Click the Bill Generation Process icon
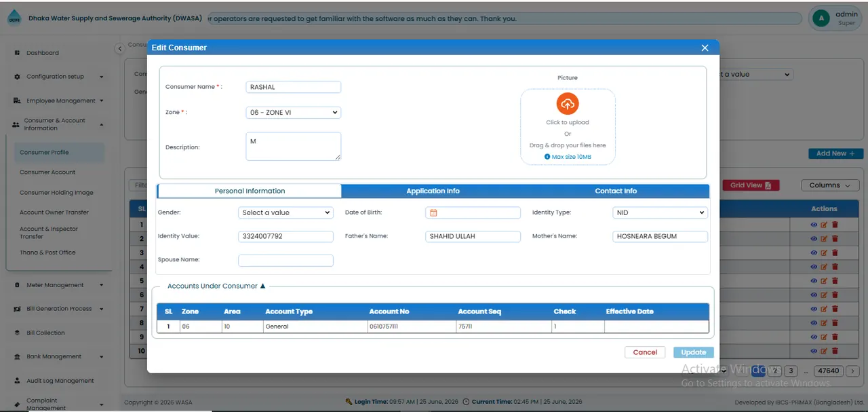868x412 pixels. [x=17, y=309]
